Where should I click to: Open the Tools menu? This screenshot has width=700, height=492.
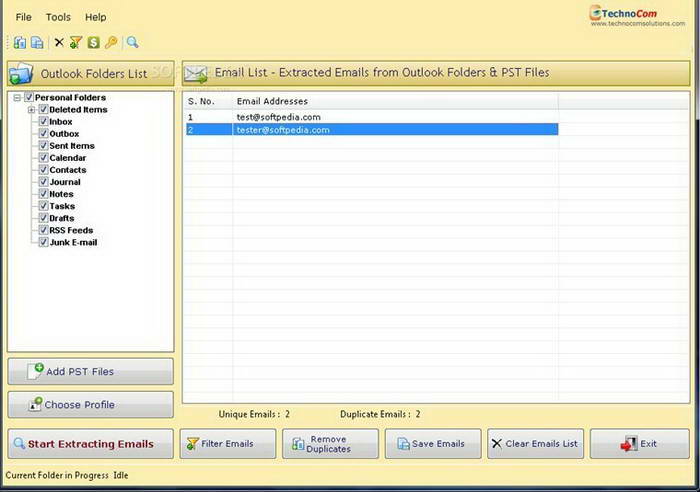(58, 17)
